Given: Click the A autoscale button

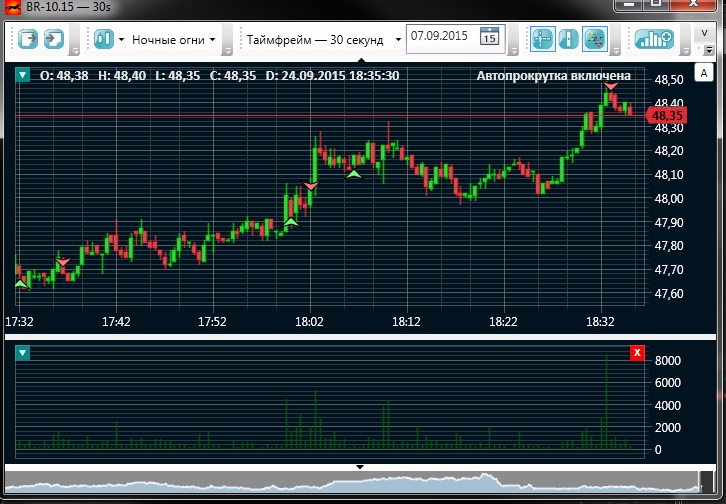Looking at the screenshot, I should tap(704, 73).
